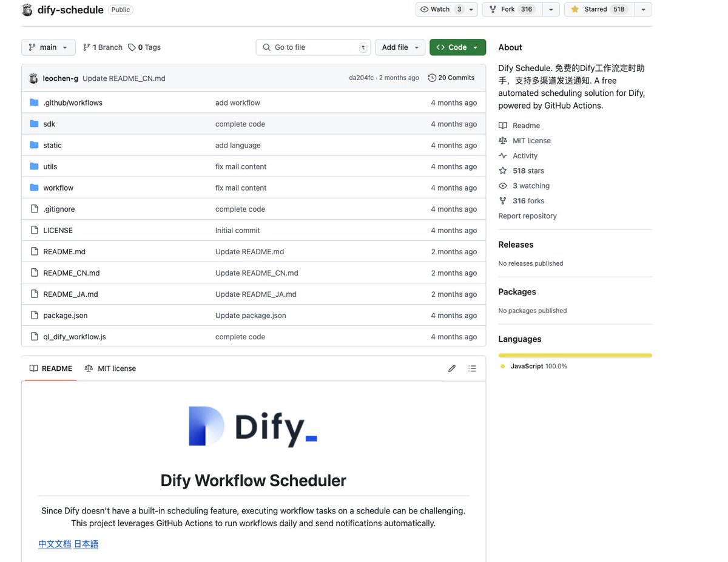The image size is (728, 562).
Task: Click the eye icon beside 3 watching
Action: point(503,186)
